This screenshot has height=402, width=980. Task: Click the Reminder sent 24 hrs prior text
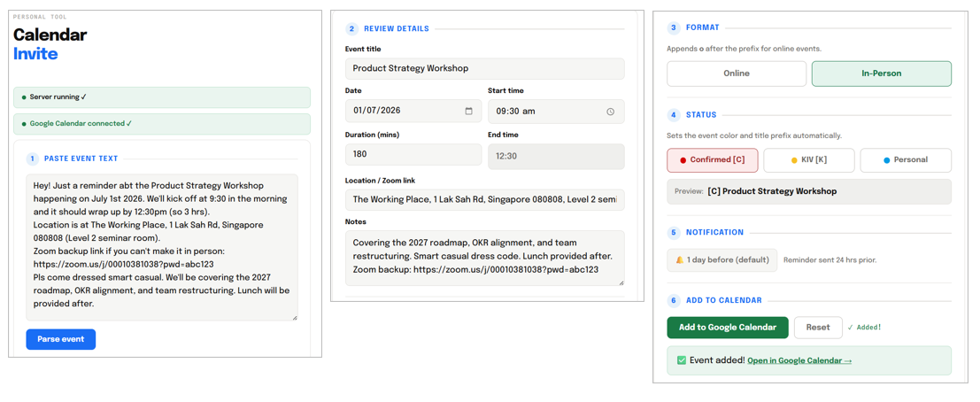pyautogui.click(x=830, y=260)
